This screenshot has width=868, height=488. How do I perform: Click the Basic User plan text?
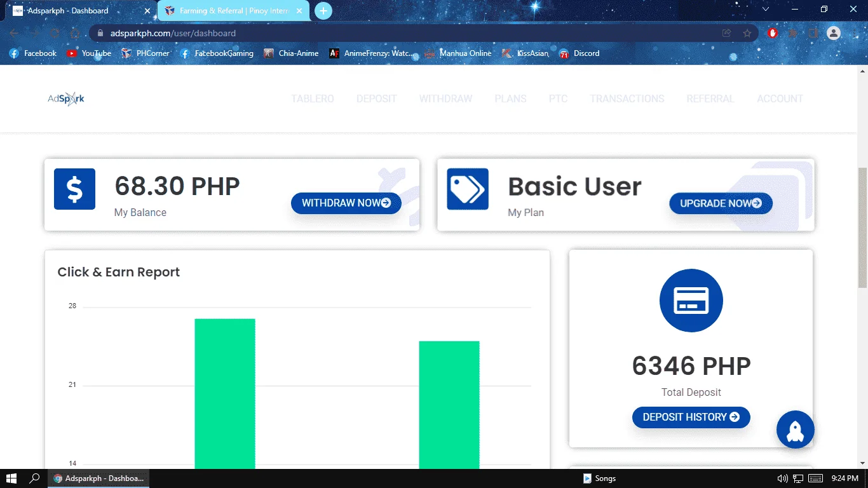click(x=574, y=186)
